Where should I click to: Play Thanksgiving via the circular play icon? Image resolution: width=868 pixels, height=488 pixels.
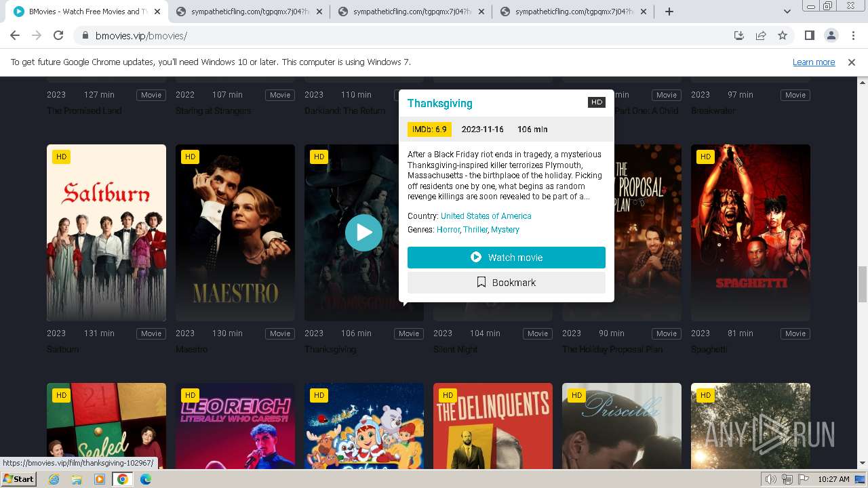(x=364, y=232)
